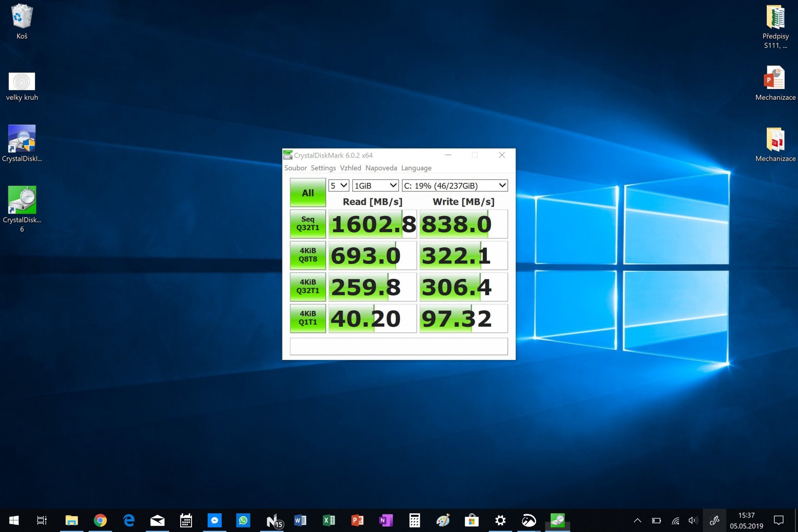Check the battery status tray icon
The image size is (798, 532).
(656, 520)
